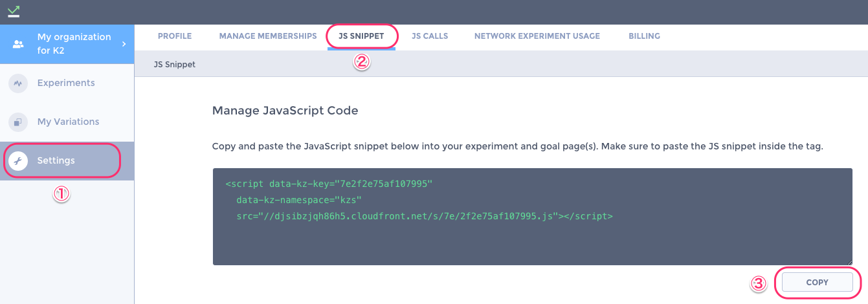The width and height of the screenshot is (868, 304).
Task: Open the My organization for K2 switcher
Action: coord(67,44)
